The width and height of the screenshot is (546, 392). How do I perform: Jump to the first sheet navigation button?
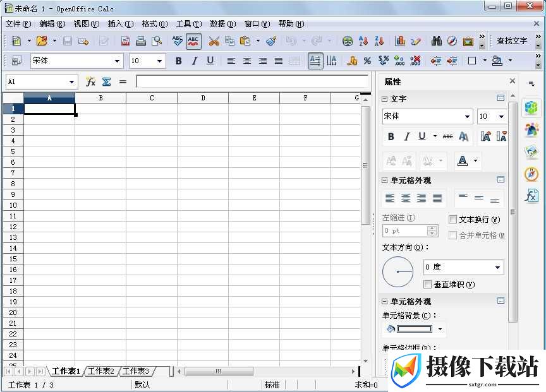coord(8,371)
